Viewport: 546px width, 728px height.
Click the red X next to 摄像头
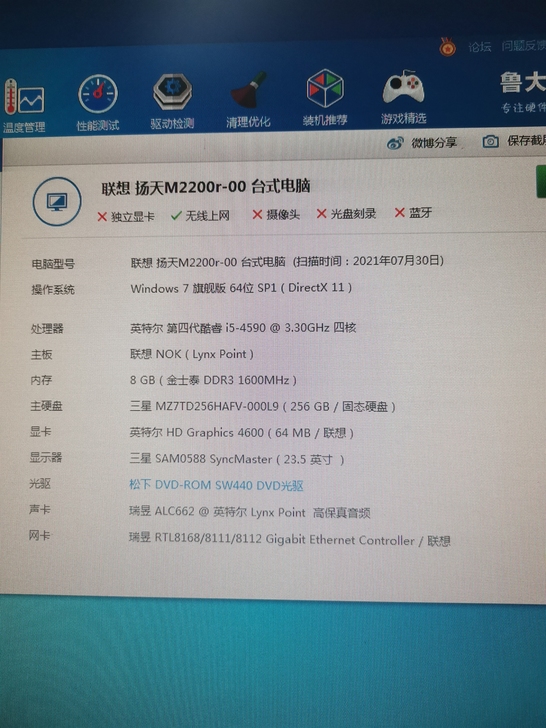point(257,214)
